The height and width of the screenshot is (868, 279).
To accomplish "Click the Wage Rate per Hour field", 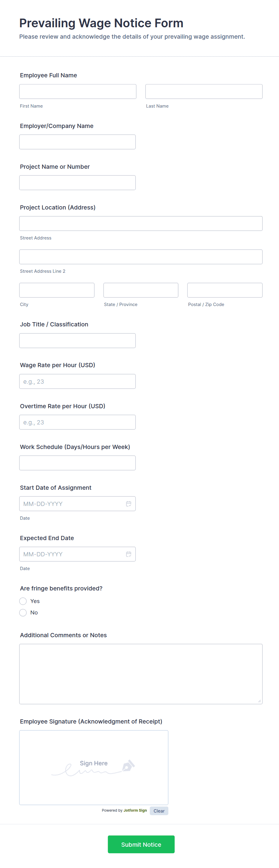I will 77,382.
